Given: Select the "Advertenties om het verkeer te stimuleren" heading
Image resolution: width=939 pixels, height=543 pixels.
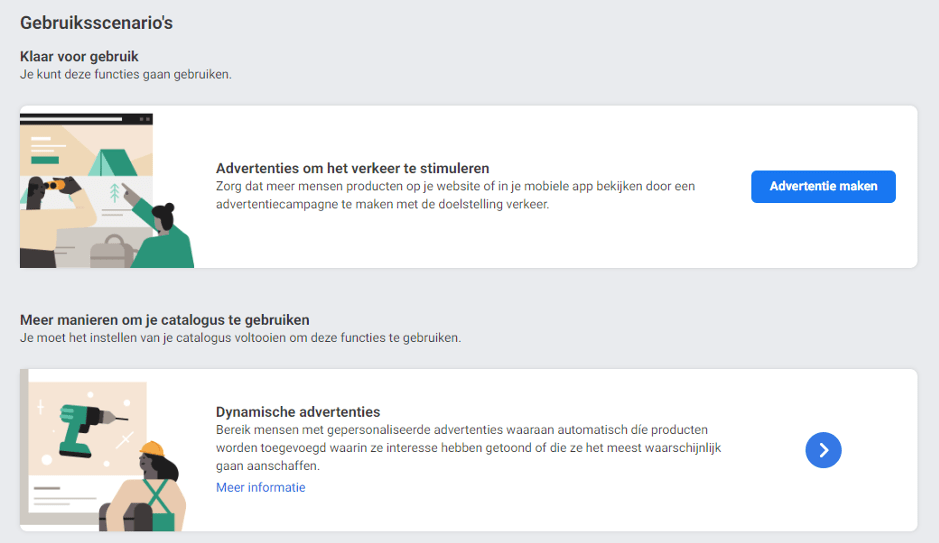Looking at the screenshot, I should pyautogui.click(x=353, y=168).
